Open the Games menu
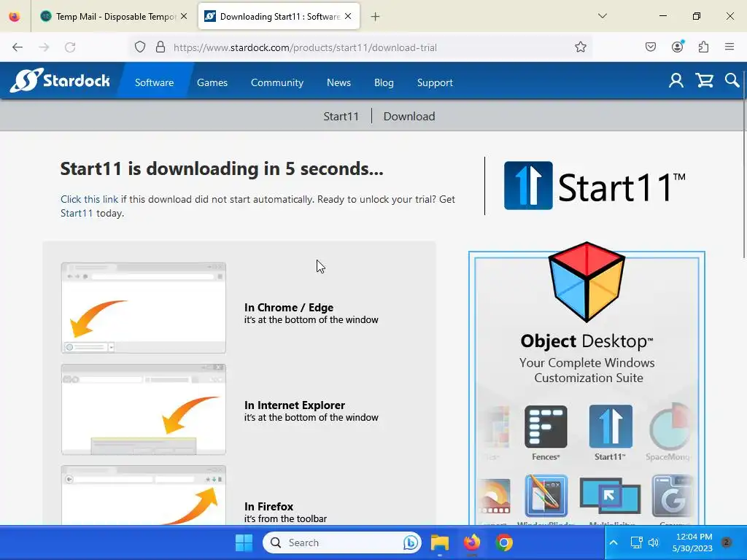Screen dimensions: 747x560 click(212, 82)
